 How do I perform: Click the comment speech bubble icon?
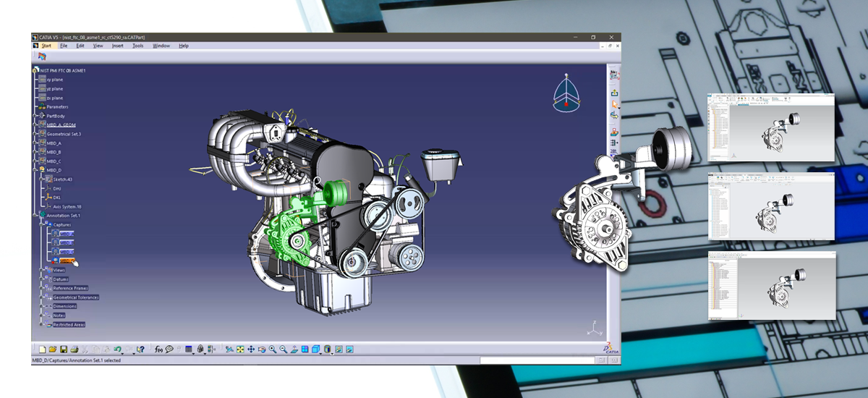coord(169,350)
